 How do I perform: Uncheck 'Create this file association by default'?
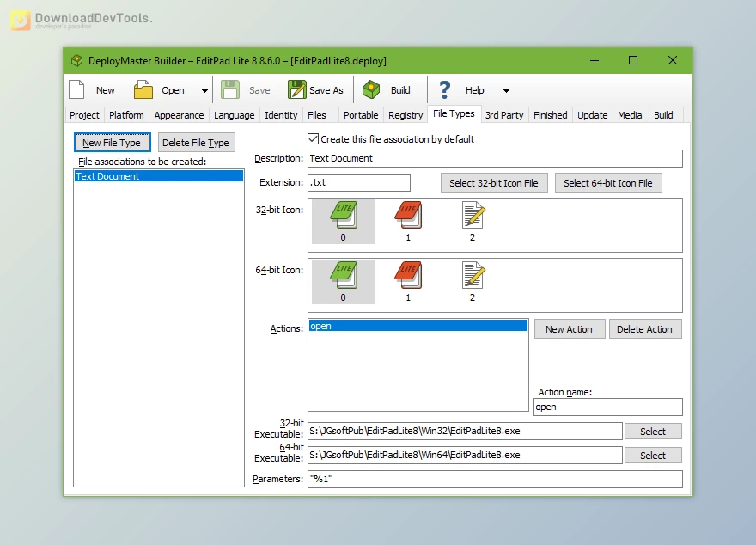pos(313,139)
